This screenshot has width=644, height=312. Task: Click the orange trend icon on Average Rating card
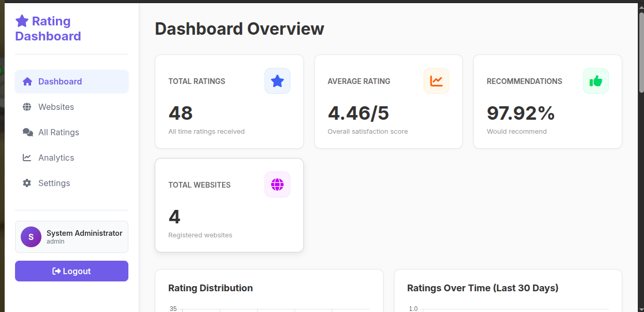click(436, 81)
